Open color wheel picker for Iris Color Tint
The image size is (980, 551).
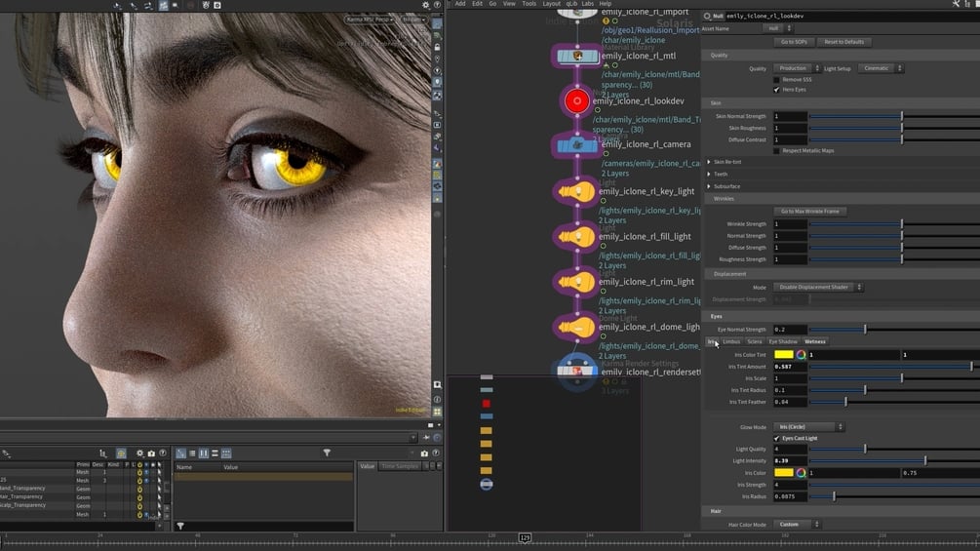[x=801, y=355]
